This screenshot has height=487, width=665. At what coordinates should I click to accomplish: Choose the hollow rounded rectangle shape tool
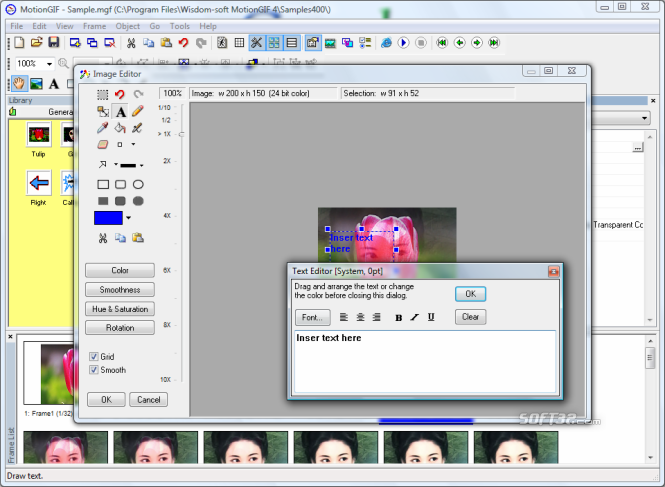120,185
